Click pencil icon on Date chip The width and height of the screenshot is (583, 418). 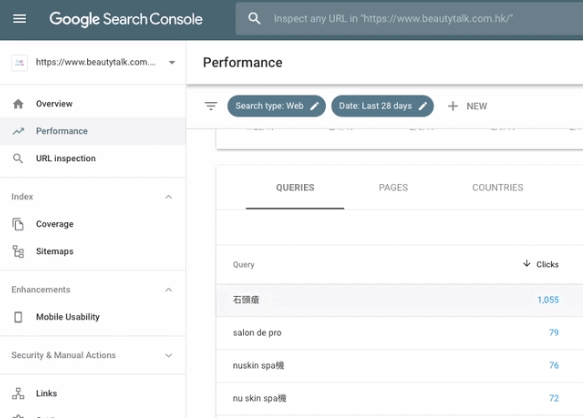[x=423, y=106]
